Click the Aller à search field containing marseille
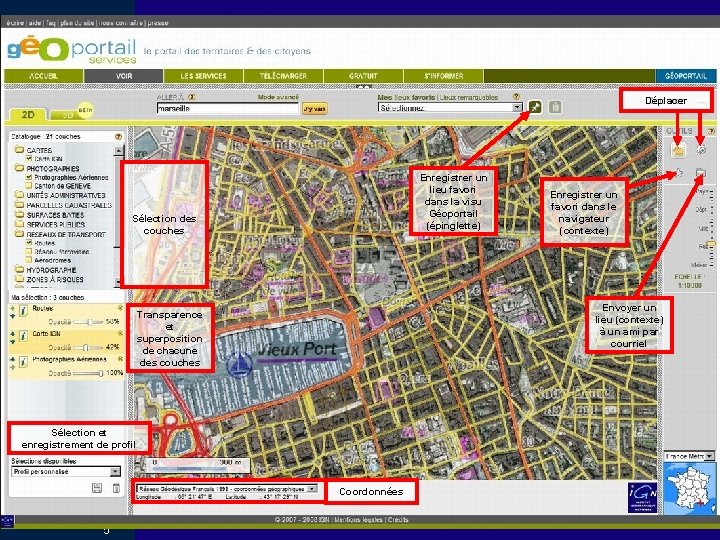Viewport: 720px width, 540px height. pyautogui.click(x=228, y=108)
